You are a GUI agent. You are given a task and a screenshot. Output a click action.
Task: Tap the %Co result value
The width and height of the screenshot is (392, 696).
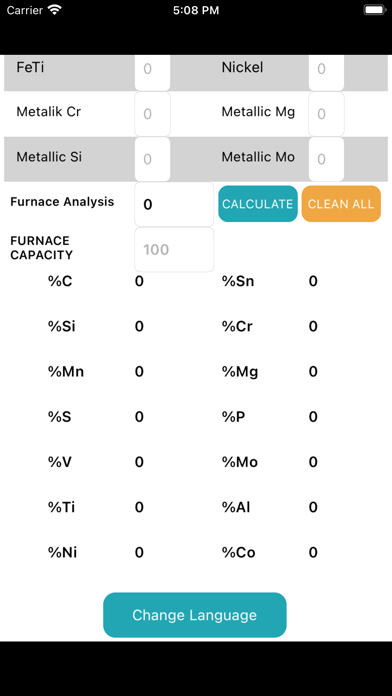[313, 553]
